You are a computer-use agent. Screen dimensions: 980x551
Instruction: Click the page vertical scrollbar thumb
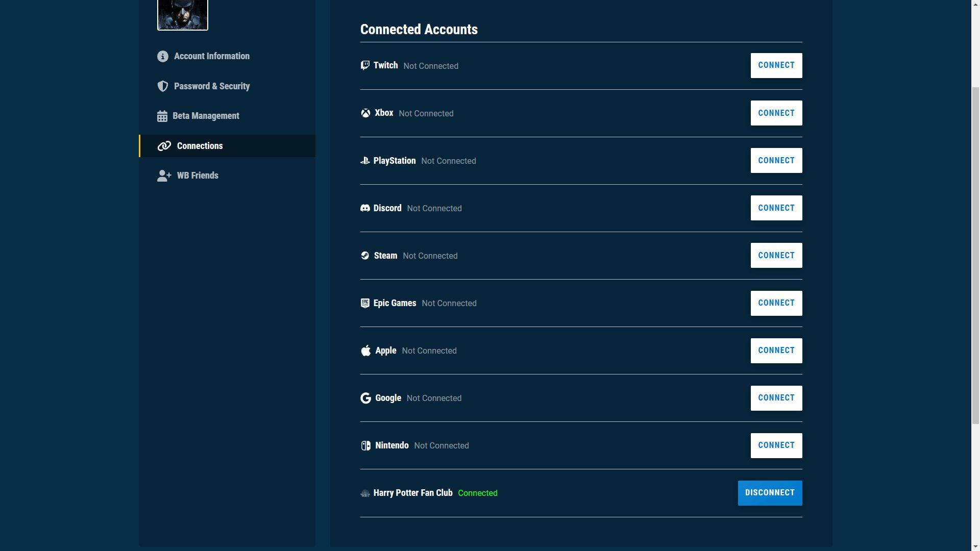[x=975, y=255]
